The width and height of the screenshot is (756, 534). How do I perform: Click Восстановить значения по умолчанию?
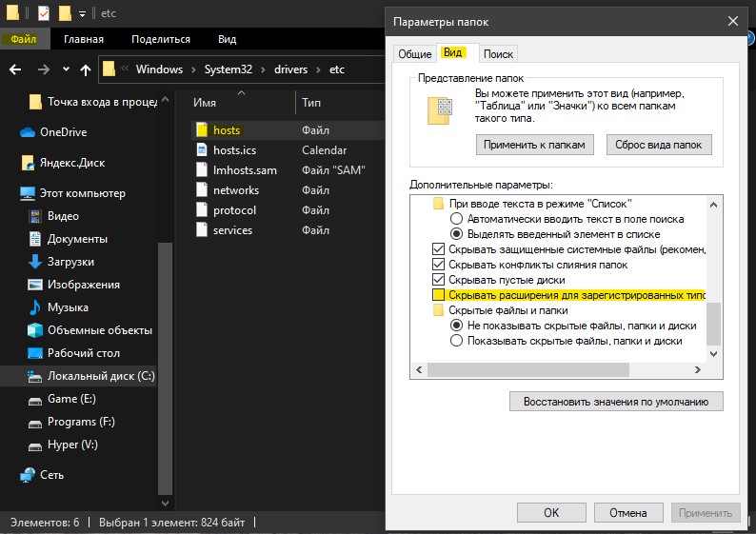pyautogui.click(x=616, y=402)
